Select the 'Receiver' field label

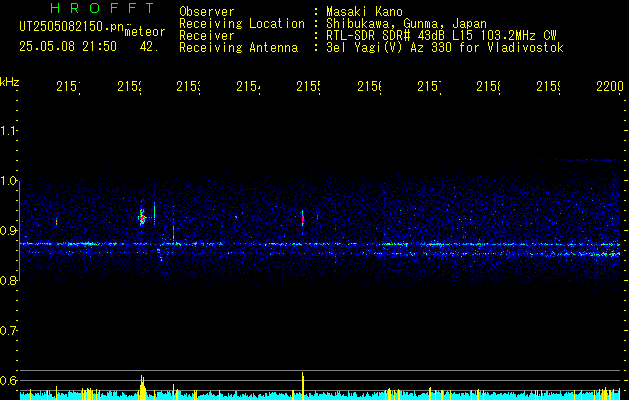click(x=207, y=36)
